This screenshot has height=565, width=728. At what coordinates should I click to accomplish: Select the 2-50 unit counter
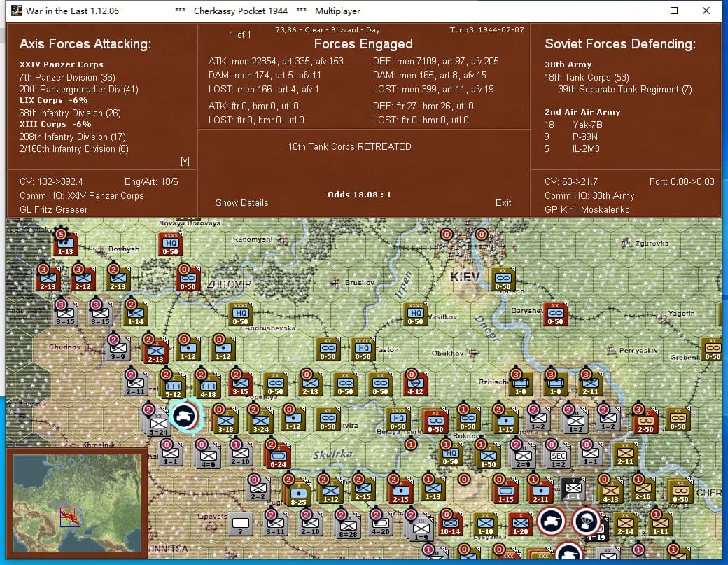tap(645, 421)
